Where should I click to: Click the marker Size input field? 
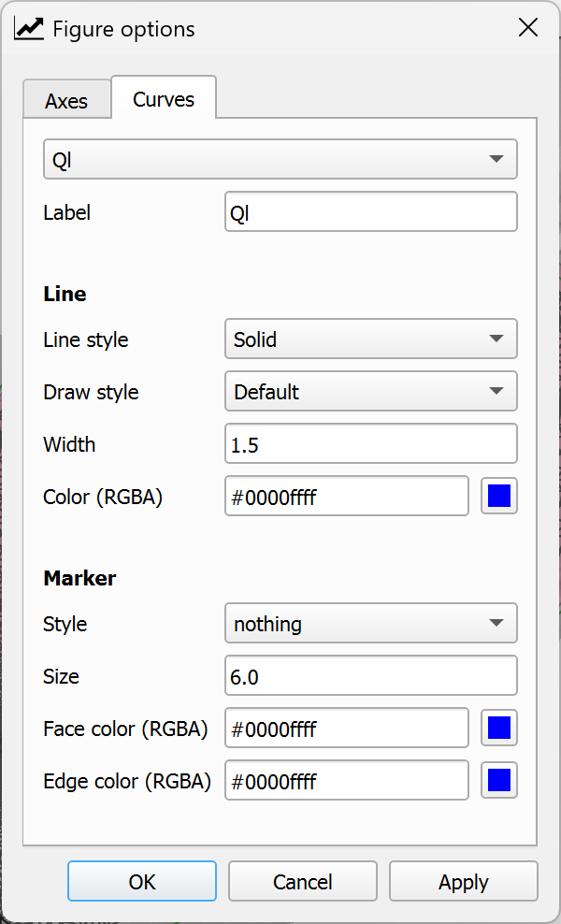pos(370,676)
